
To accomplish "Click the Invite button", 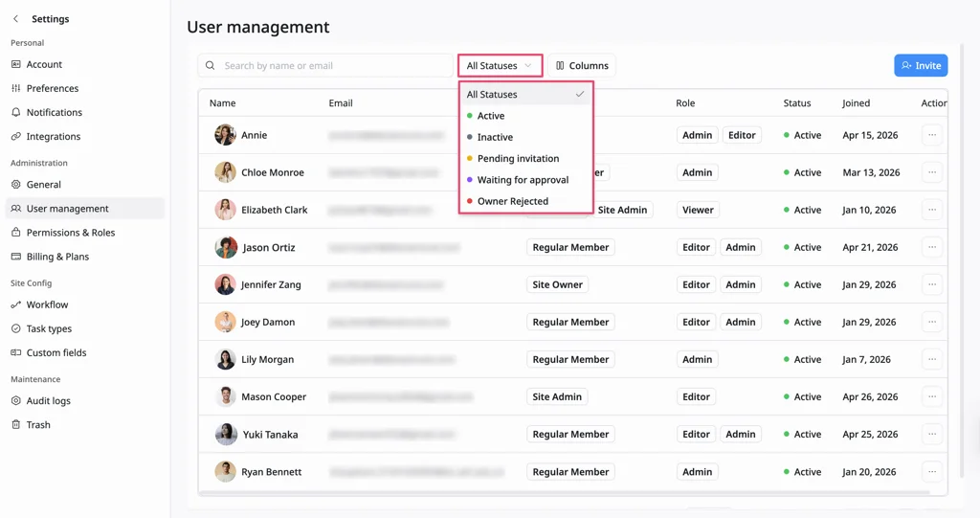I will click(921, 66).
